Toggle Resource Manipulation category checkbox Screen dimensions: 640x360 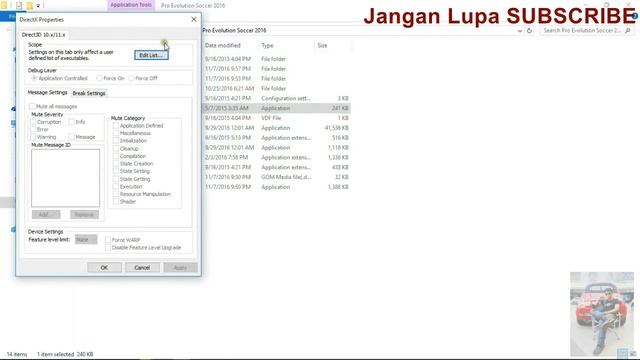116,194
